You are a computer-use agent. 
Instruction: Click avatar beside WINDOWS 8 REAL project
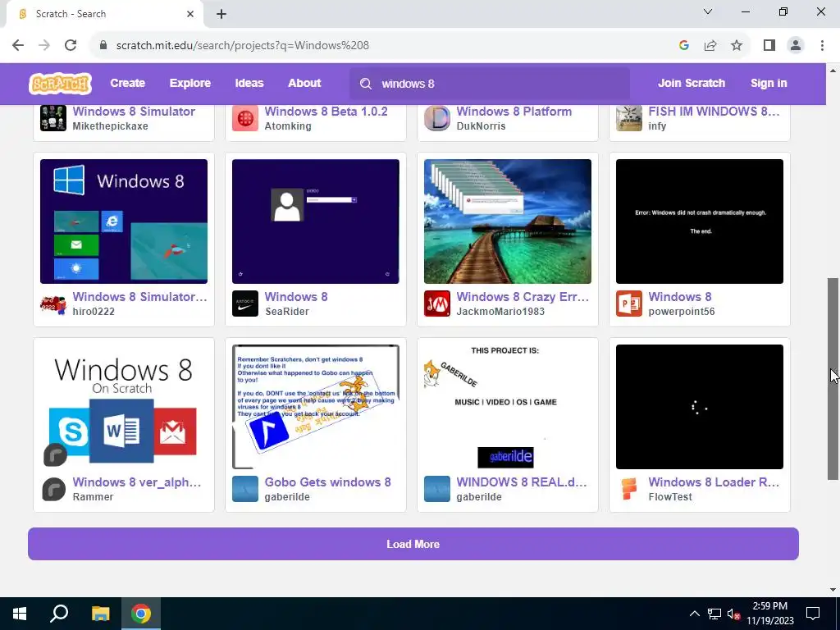tap(437, 489)
